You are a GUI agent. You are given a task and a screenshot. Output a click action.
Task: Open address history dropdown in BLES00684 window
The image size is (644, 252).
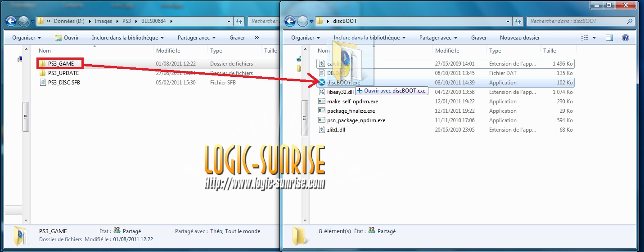point(229,21)
